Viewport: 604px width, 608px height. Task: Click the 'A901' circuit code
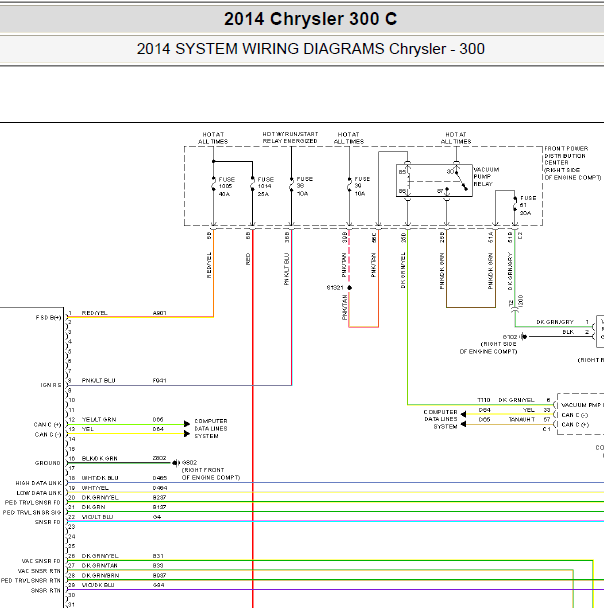pos(159,313)
